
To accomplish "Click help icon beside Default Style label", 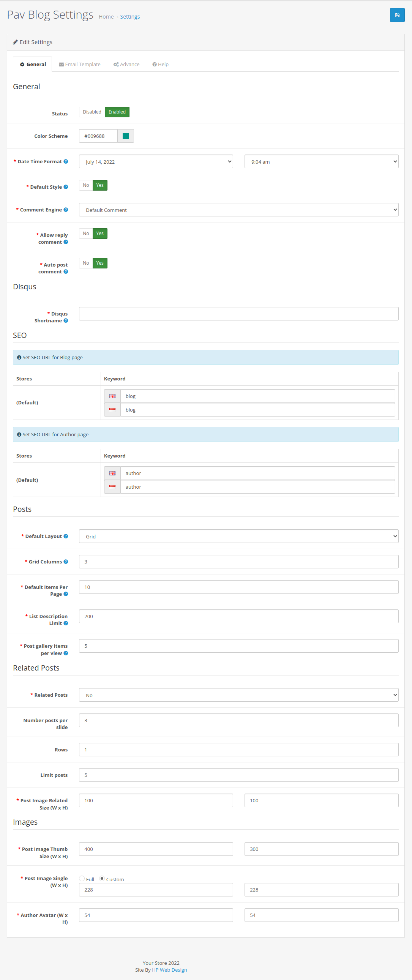I will pos(66,187).
